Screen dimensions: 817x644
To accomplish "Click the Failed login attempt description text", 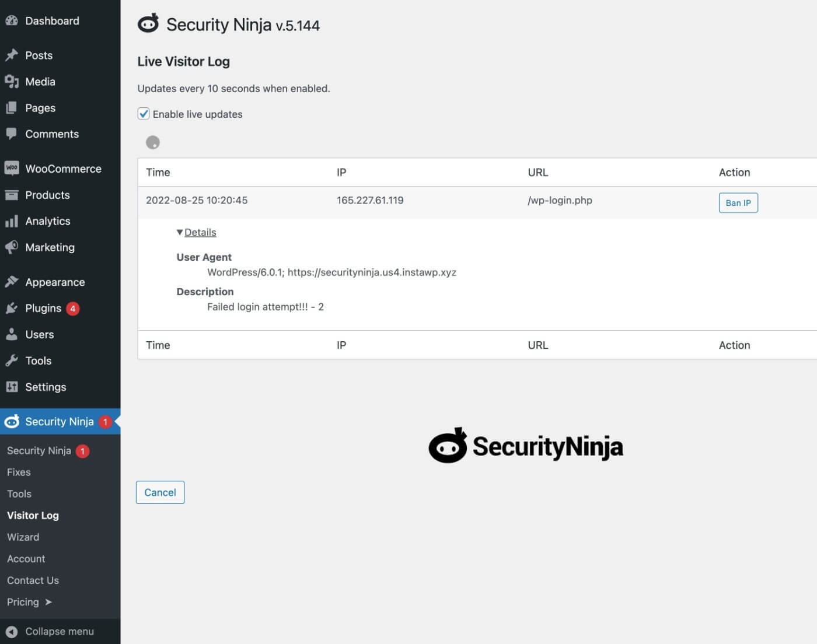I will tap(266, 307).
